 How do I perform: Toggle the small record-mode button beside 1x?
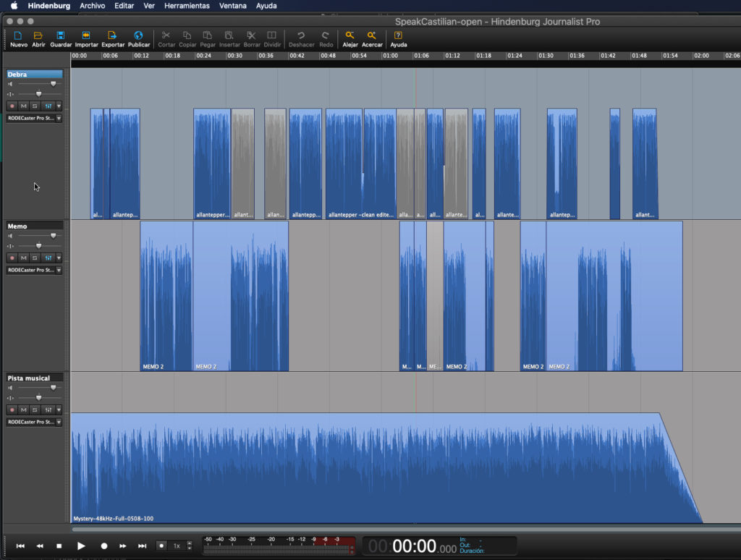pos(161,546)
